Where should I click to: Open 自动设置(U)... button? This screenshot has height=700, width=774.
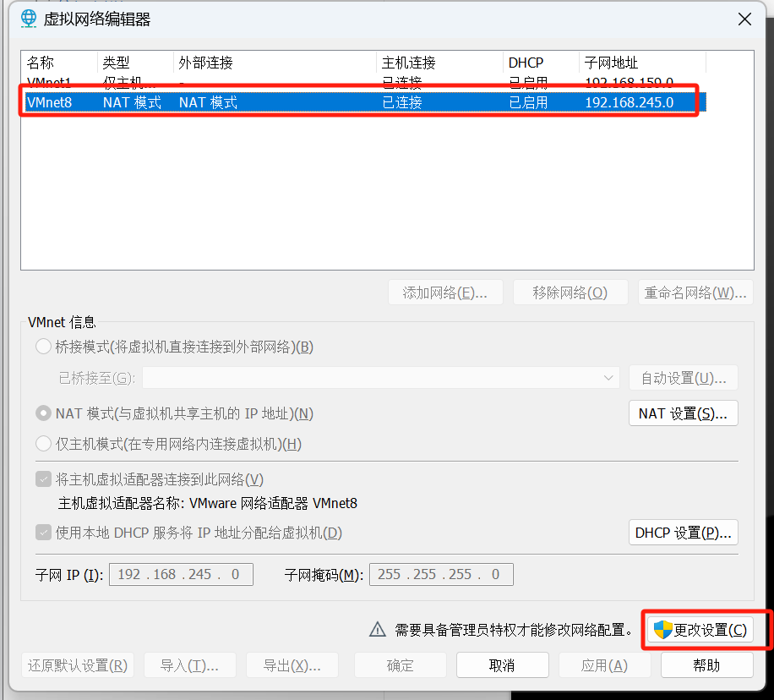click(684, 378)
